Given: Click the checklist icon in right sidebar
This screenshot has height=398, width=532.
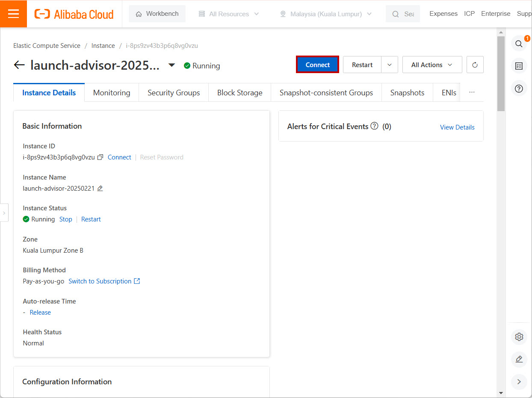Looking at the screenshot, I should point(519,66).
